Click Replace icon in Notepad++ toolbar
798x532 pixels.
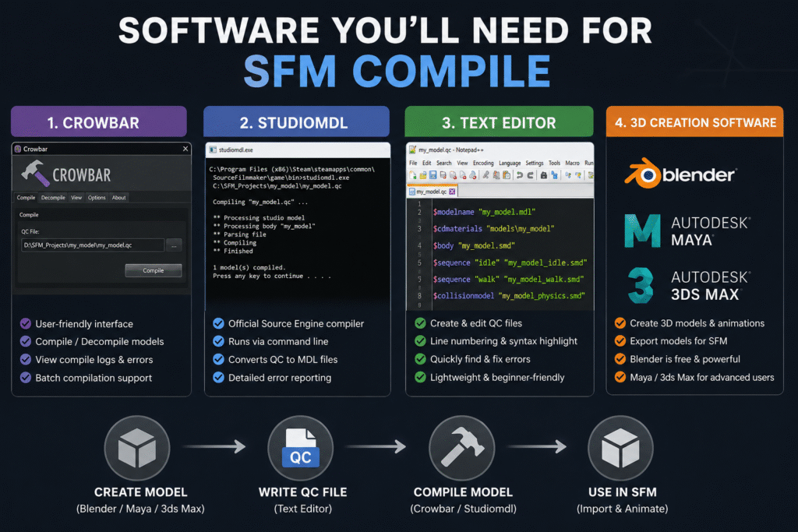tap(554, 175)
